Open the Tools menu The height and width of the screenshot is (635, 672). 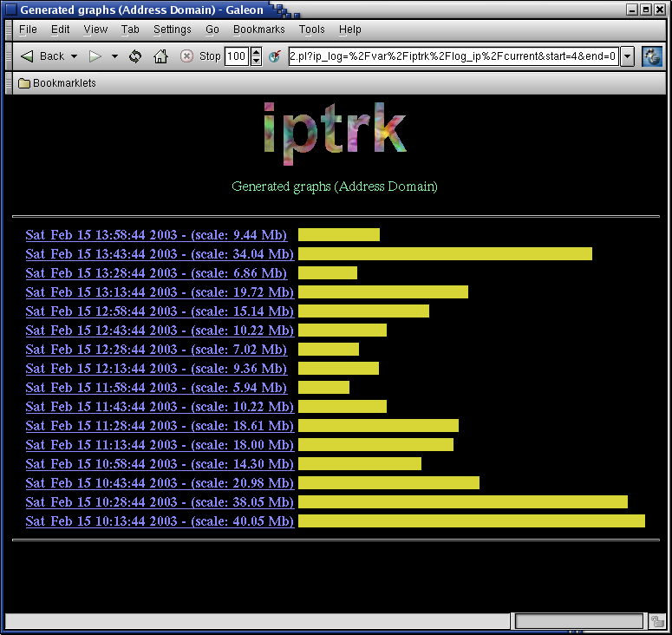(311, 29)
